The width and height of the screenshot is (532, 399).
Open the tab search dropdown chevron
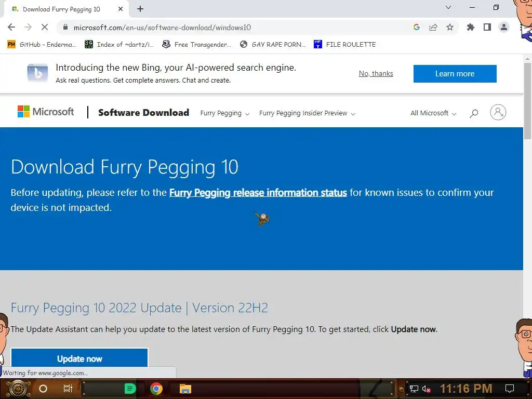coord(448,7)
